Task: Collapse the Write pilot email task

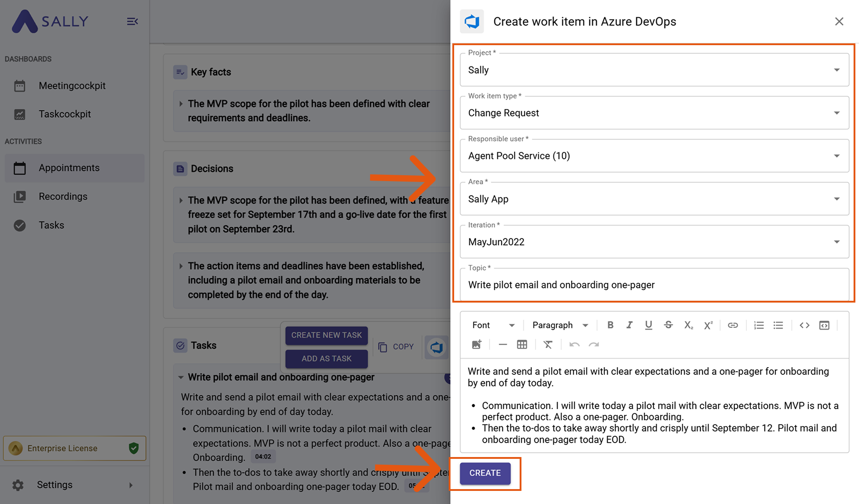Action: 181,377
